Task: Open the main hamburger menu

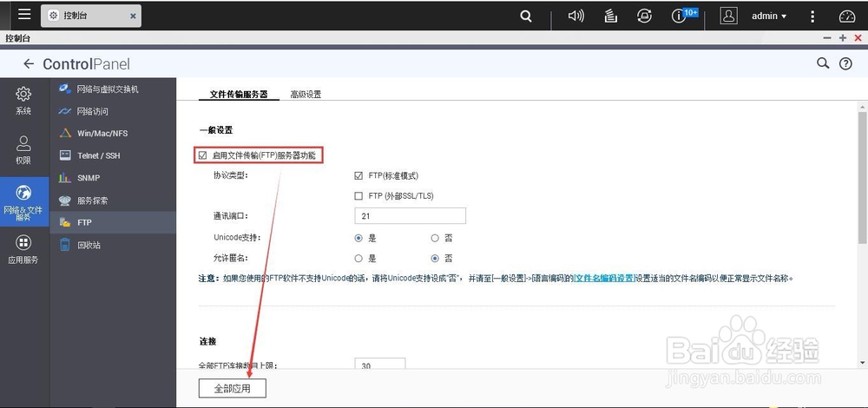Action: click(23, 15)
